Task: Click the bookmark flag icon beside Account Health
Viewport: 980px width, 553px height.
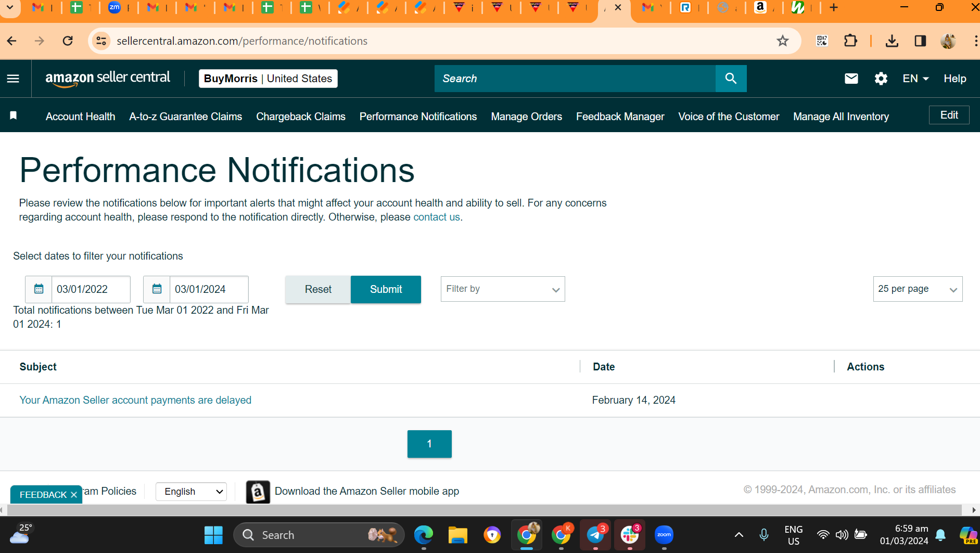Action: 14,115
